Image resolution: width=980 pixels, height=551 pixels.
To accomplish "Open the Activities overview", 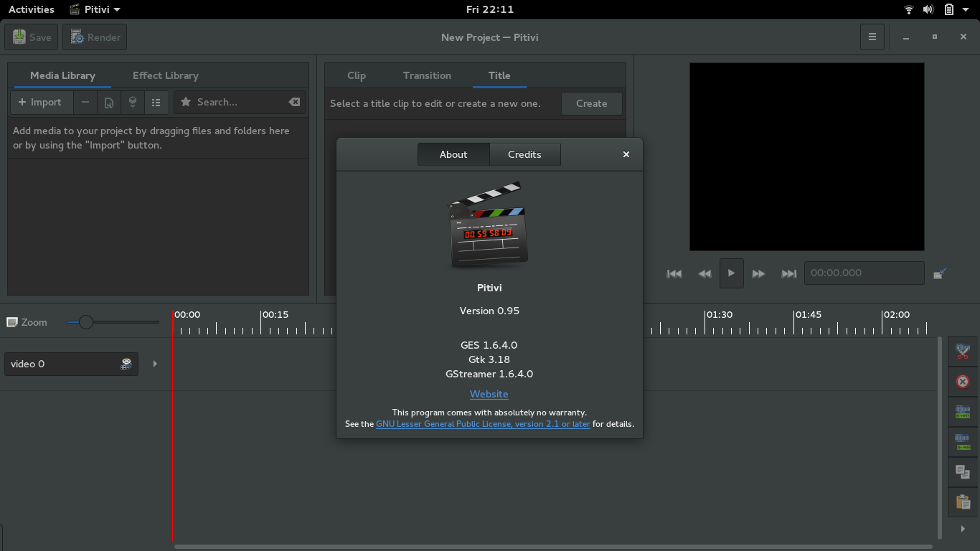I will pos(32,9).
